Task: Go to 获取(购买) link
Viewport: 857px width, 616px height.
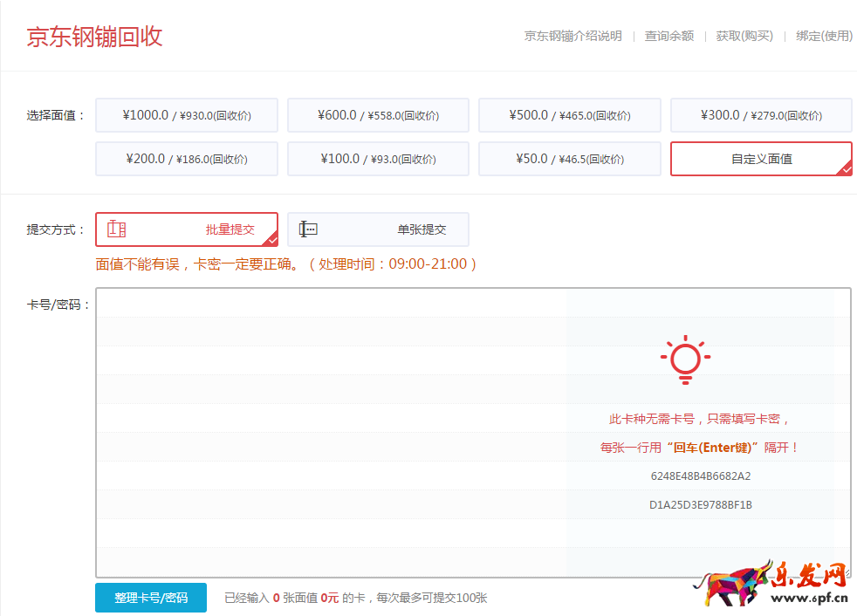Action: (x=744, y=36)
